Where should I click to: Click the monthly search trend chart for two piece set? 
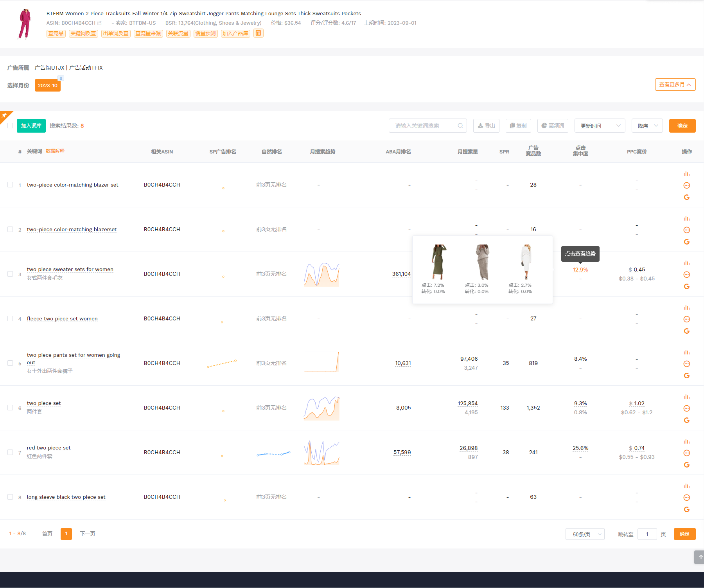321,408
